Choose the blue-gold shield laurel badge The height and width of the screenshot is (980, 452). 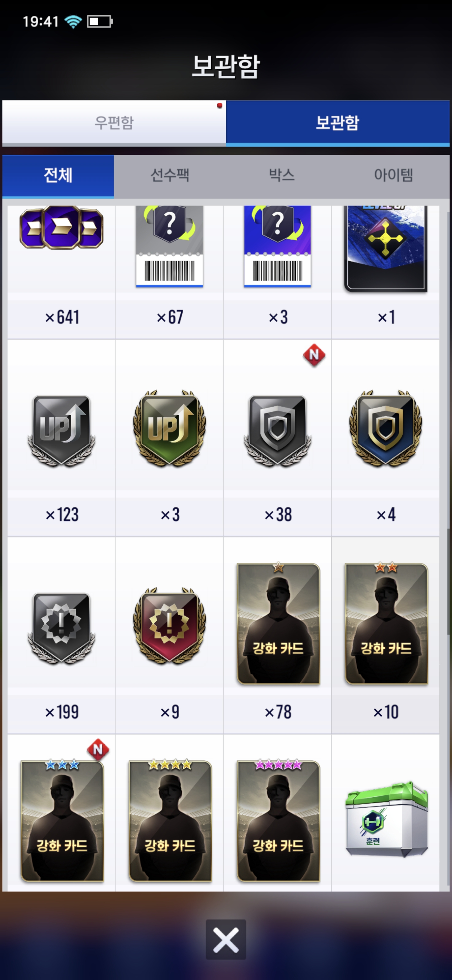385,428
